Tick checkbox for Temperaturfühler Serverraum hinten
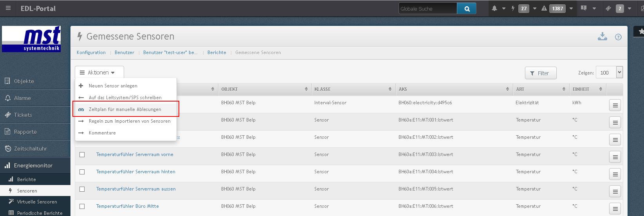Image resolution: width=644 pixels, height=216 pixels. click(82, 172)
